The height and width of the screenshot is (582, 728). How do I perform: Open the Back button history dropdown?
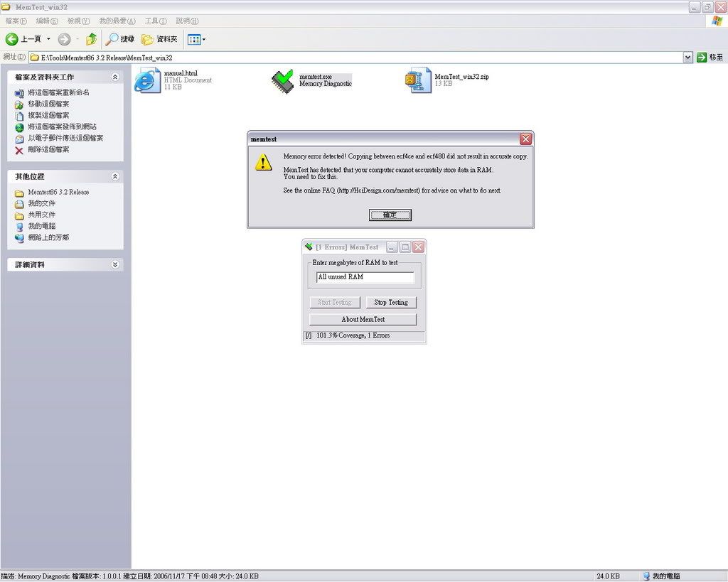point(48,40)
